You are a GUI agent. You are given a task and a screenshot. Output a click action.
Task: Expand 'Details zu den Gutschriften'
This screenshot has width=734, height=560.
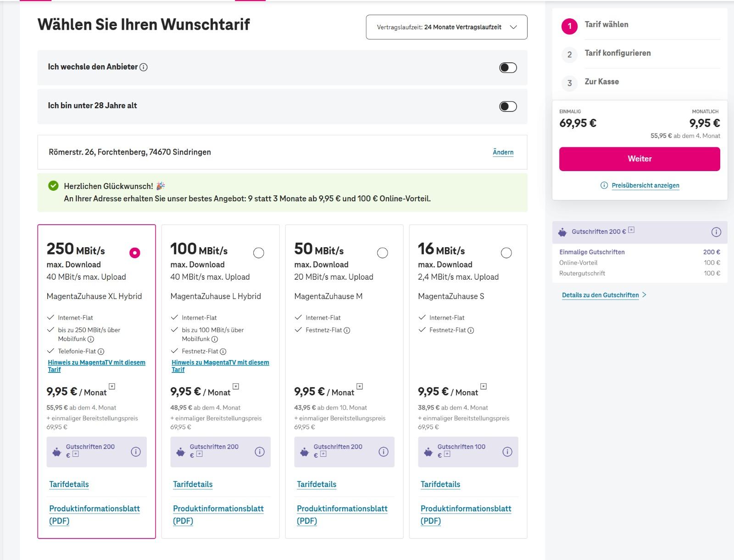point(604,295)
